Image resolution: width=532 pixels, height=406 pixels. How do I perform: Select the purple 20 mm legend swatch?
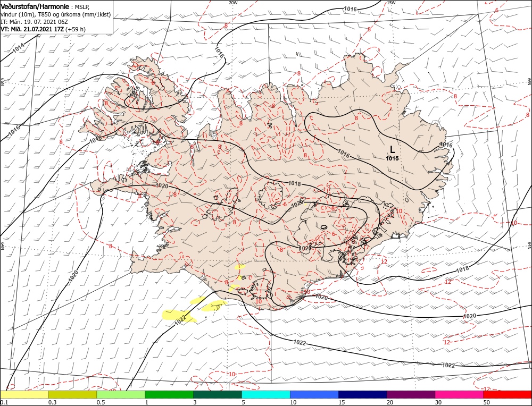coord(411,394)
